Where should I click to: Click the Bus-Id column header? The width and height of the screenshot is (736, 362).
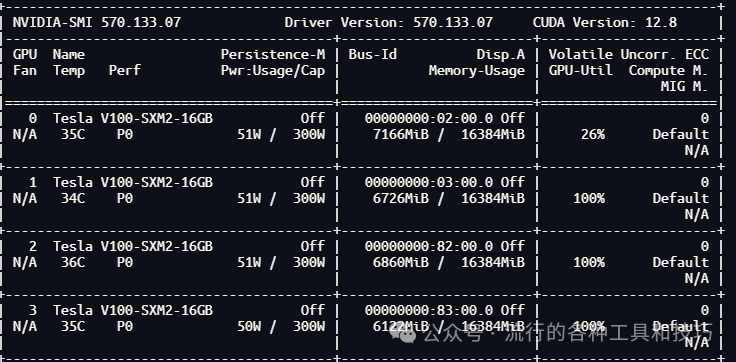pyautogui.click(x=373, y=54)
